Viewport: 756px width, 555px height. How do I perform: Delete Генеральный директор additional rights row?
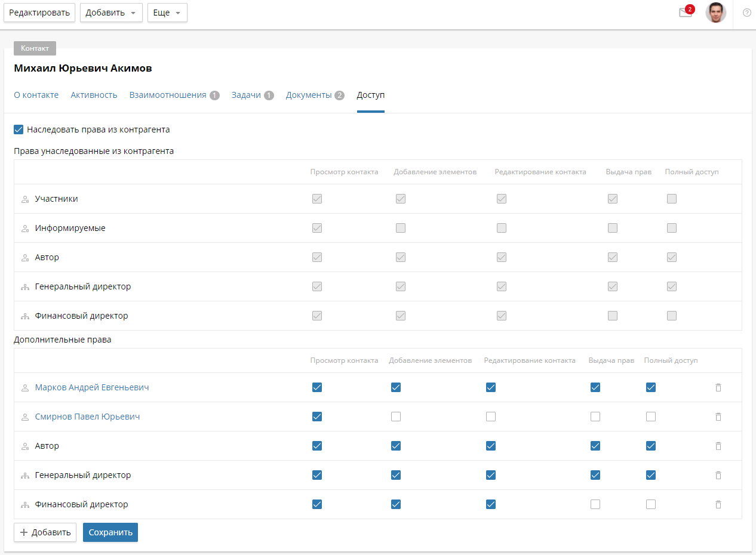(x=718, y=475)
